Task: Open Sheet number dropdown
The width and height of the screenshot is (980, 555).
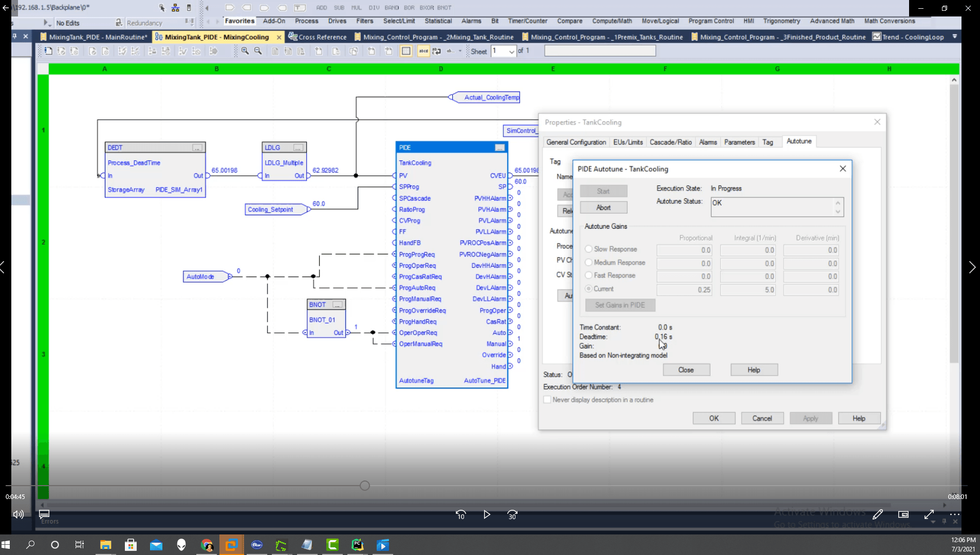Action: pos(511,51)
